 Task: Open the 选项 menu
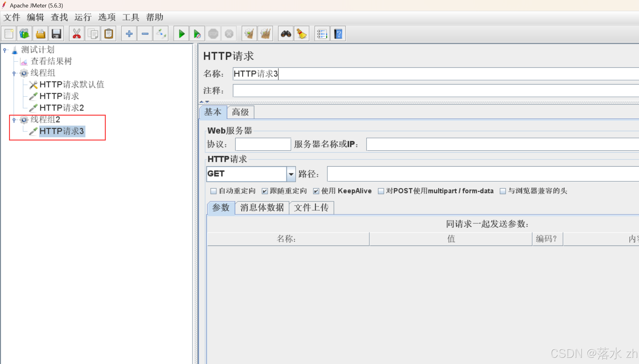click(x=107, y=17)
